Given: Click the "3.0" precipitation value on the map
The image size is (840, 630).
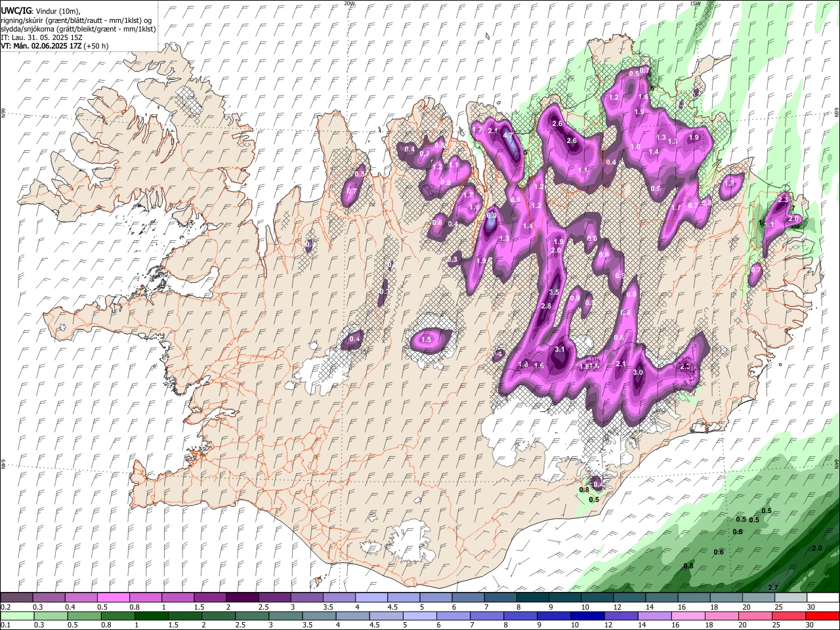Looking at the screenshot, I should click(638, 372).
